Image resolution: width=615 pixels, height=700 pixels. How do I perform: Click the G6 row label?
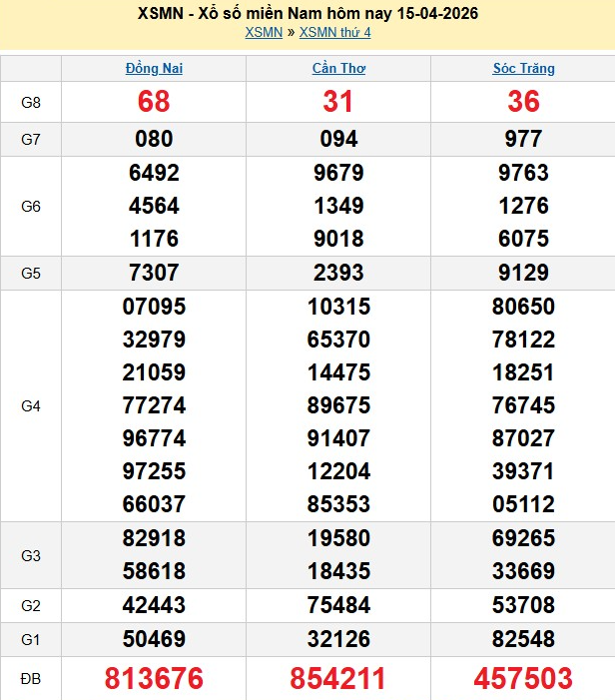(31, 207)
